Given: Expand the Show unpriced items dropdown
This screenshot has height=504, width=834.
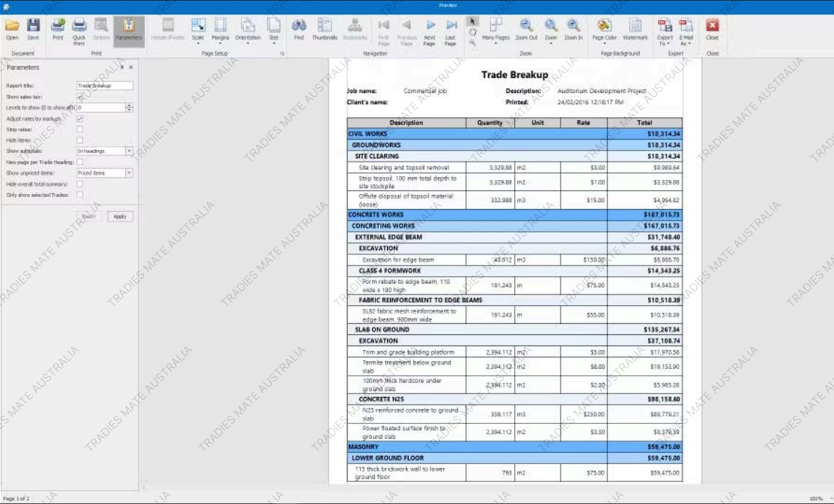Looking at the screenshot, I should [x=129, y=173].
